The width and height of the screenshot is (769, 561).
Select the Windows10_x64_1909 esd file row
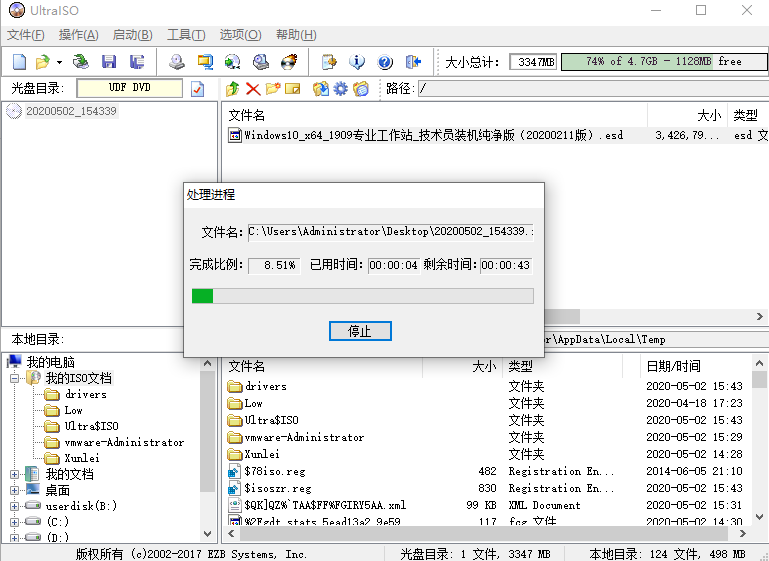(x=497, y=135)
